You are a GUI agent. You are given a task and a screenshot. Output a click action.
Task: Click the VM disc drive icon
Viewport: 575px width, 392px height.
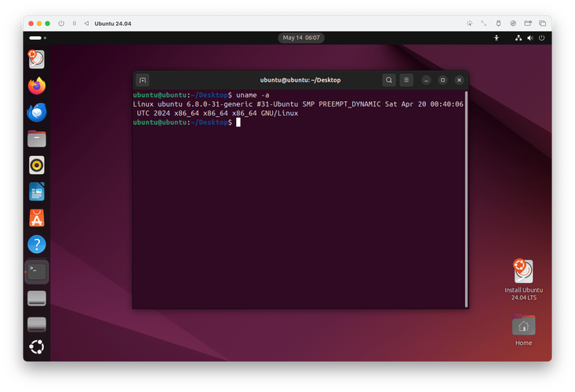pyautogui.click(x=513, y=24)
